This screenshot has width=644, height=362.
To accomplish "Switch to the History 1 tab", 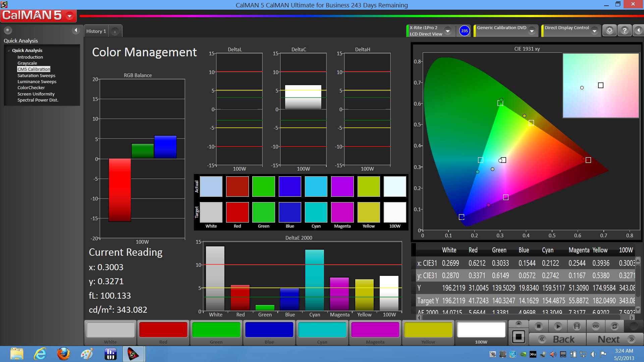I will point(96,31).
